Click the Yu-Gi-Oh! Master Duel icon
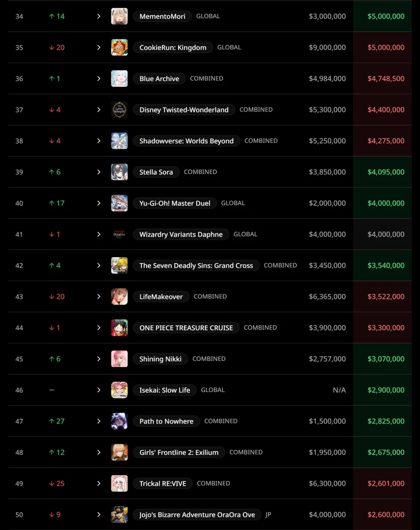The height and width of the screenshot is (530, 420). tap(119, 203)
